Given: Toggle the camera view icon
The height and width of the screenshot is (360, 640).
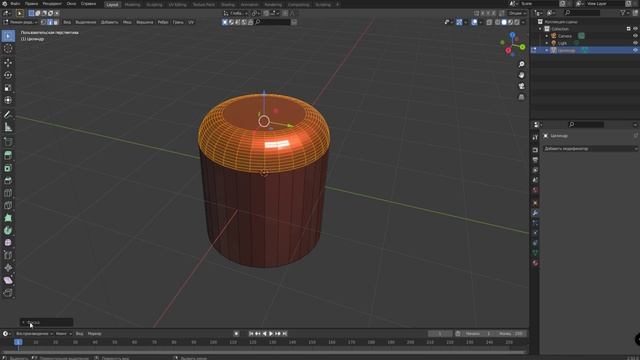Looking at the screenshot, I should point(521,86).
